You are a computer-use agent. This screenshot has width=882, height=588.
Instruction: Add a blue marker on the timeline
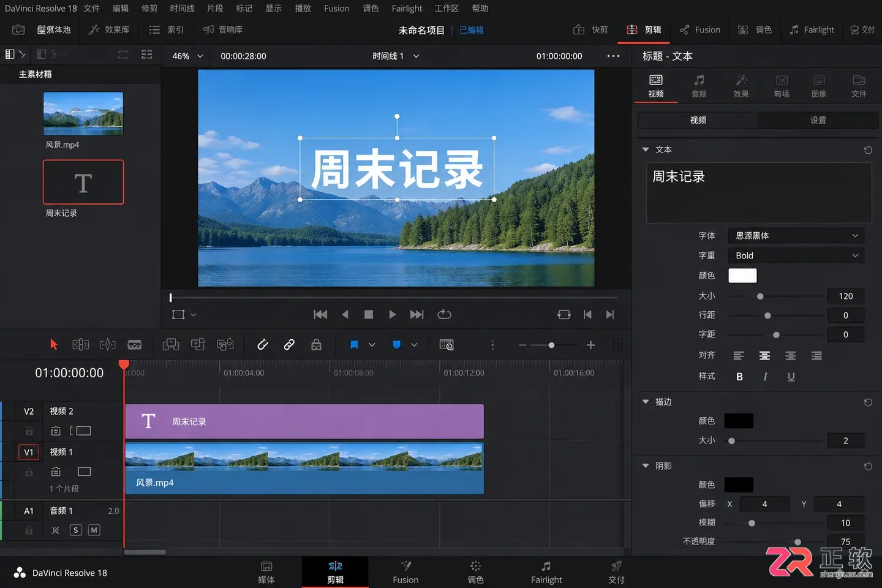pyautogui.click(x=396, y=345)
